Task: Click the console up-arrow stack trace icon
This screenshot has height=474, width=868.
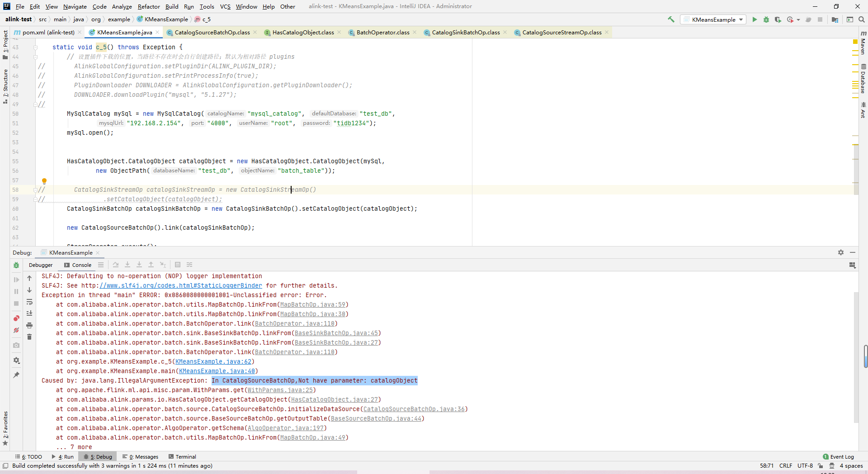Action: coord(29,278)
